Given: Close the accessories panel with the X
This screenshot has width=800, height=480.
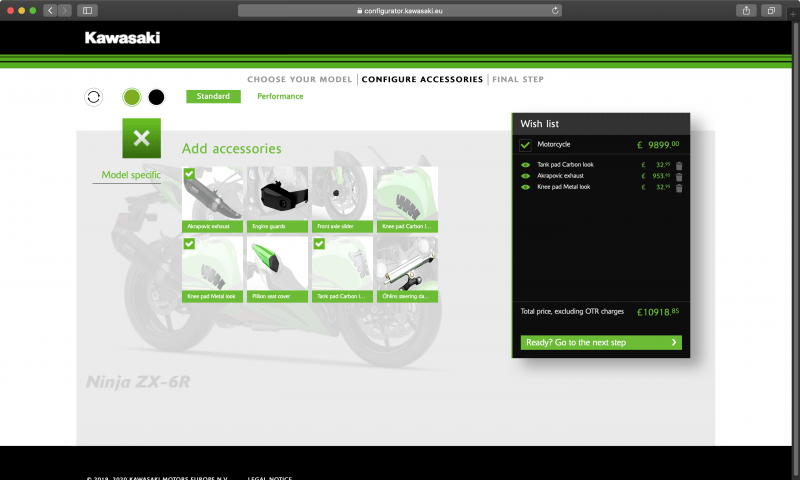Looking at the screenshot, I should click(141, 138).
